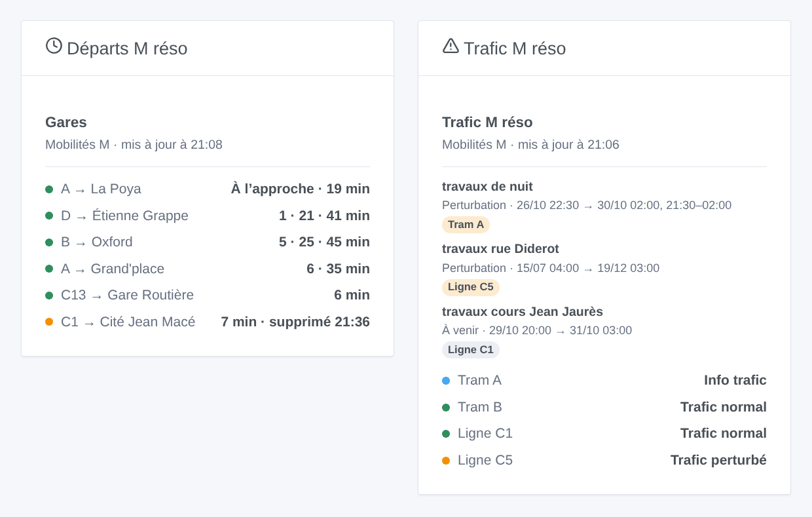Viewport: 812px width, 517px height.
Task: Select the Ligne C5 status row label
Action: coord(485,461)
